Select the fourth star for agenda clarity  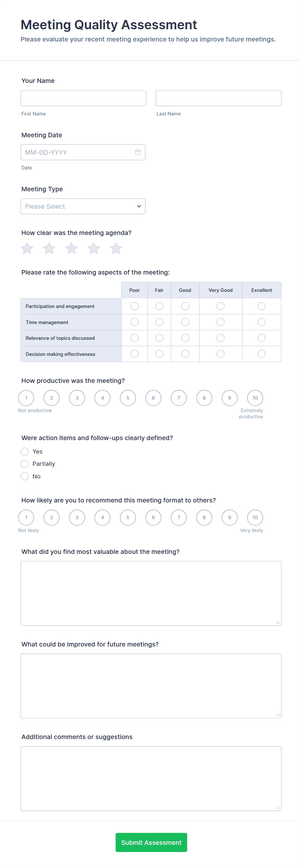click(94, 248)
